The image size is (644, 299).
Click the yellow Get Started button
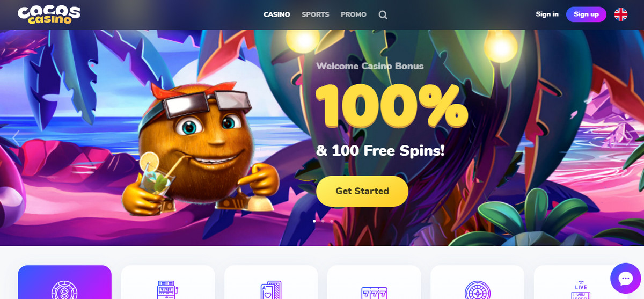coord(362,191)
